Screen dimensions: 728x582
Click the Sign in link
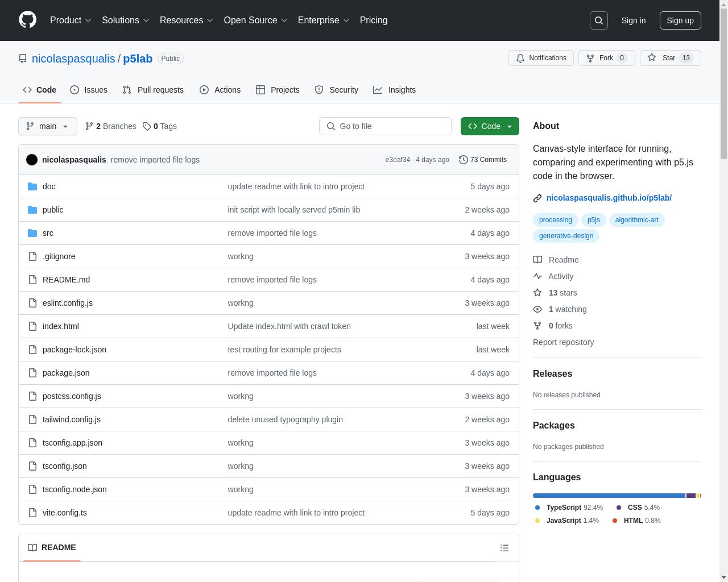click(x=633, y=20)
